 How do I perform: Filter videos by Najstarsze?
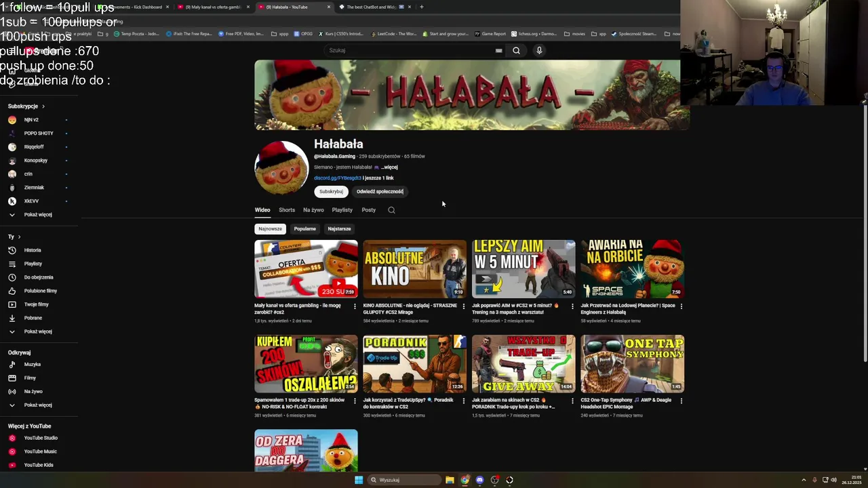[339, 228]
